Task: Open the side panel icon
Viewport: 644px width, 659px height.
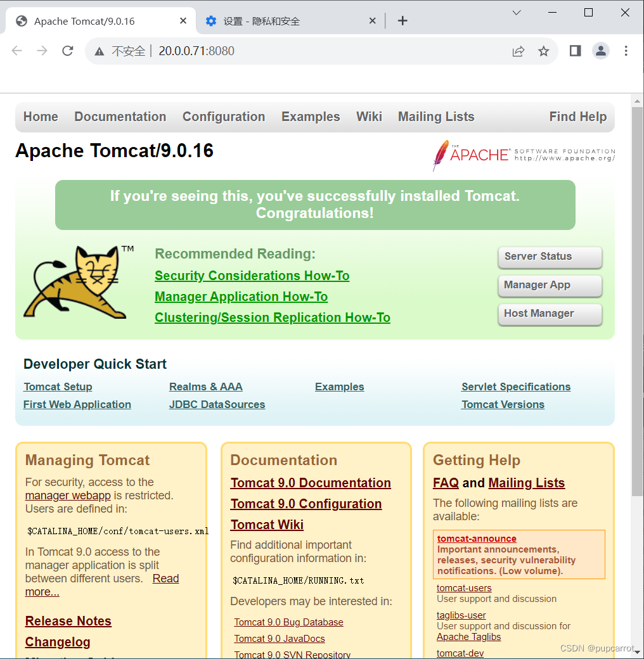Action: coord(575,51)
